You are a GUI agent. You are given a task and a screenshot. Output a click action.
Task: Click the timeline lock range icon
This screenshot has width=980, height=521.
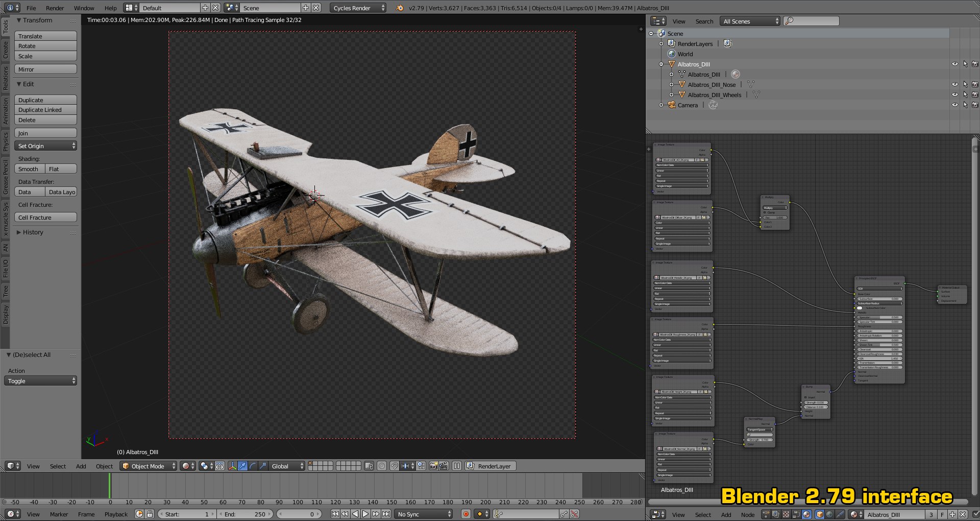tap(150, 514)
